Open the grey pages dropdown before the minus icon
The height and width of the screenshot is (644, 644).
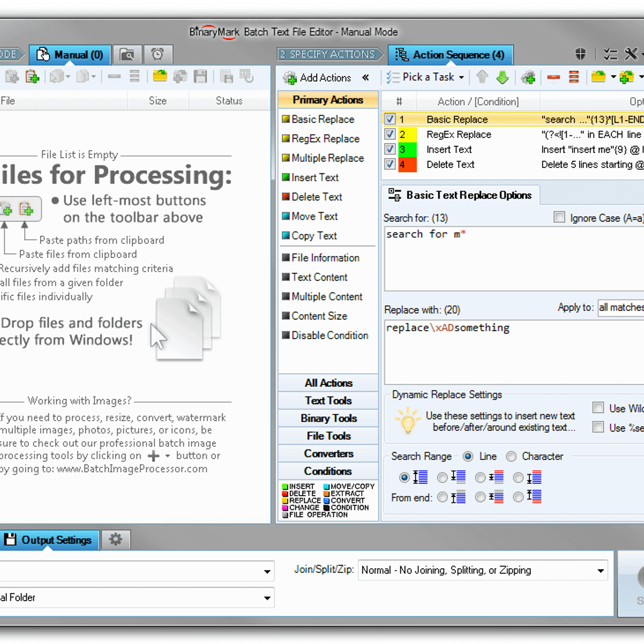pyautogui.click(x=86, y=77)
